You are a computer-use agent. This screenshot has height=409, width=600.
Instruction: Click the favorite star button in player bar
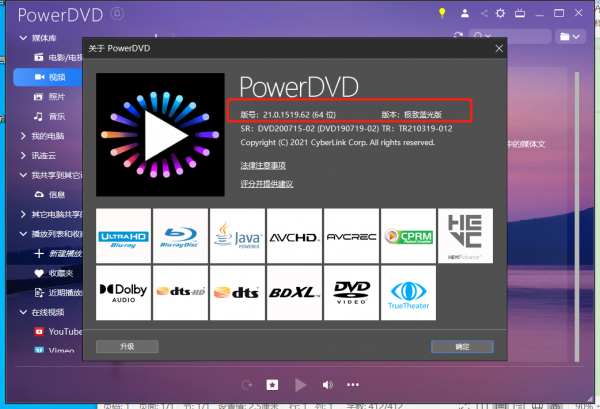click(x=272, y=385)
